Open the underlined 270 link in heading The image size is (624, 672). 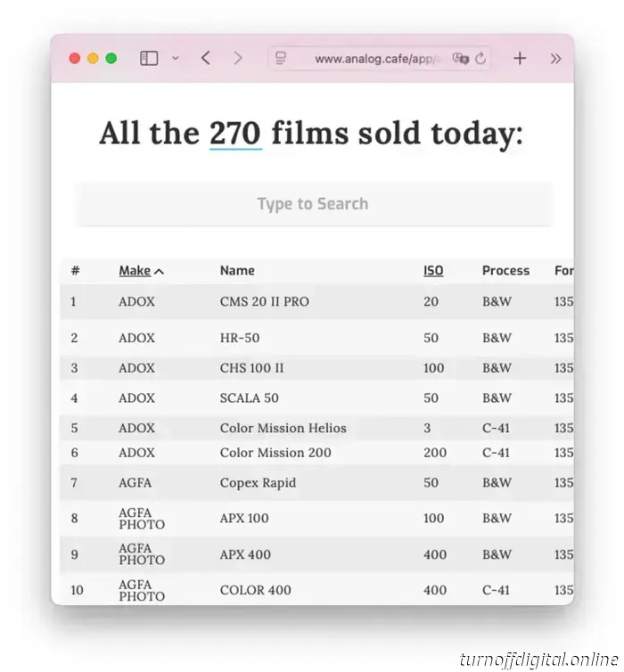pos(235,134)
